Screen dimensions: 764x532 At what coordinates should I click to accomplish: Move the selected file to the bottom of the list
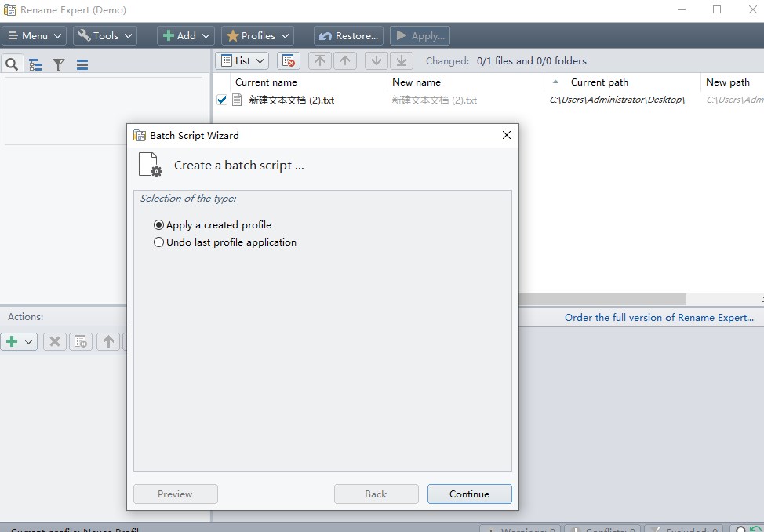402,61
